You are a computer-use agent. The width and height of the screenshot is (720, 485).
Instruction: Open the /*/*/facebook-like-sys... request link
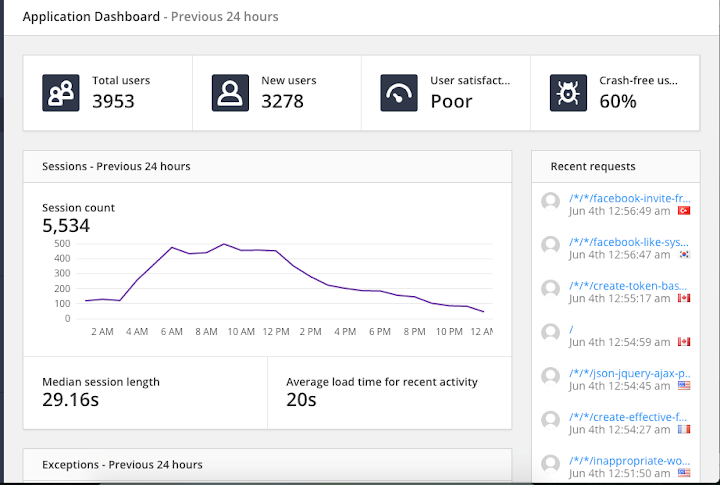(x=629, y=242)
